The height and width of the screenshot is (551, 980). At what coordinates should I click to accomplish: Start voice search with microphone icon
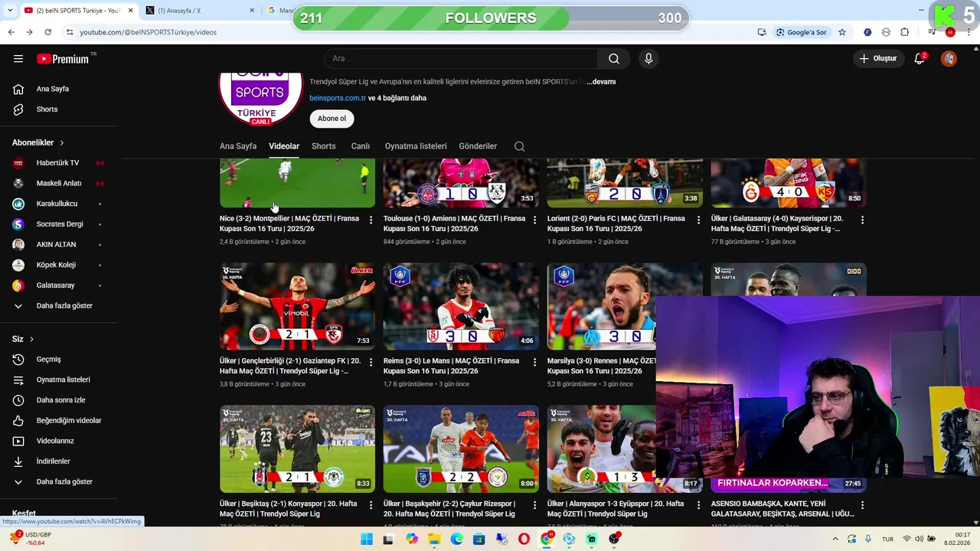(x=648, y=59)
